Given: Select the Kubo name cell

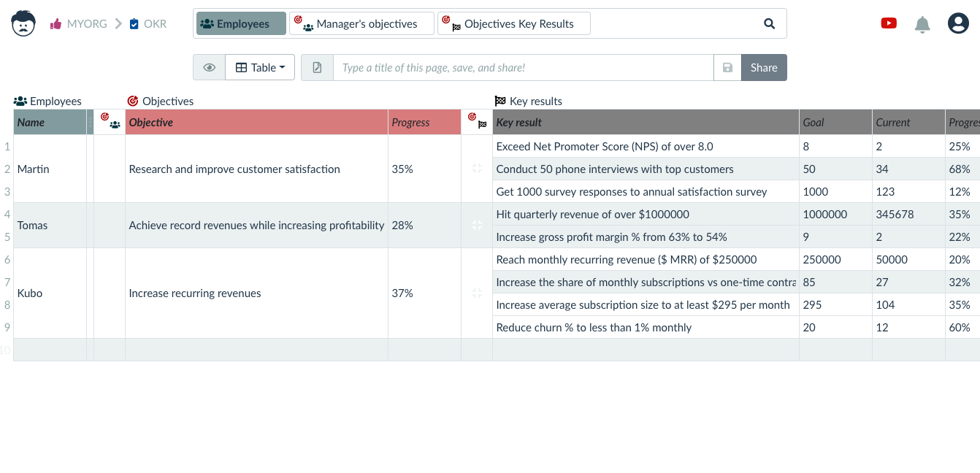Looking at the screenshot, I should (x=50, y=293).
